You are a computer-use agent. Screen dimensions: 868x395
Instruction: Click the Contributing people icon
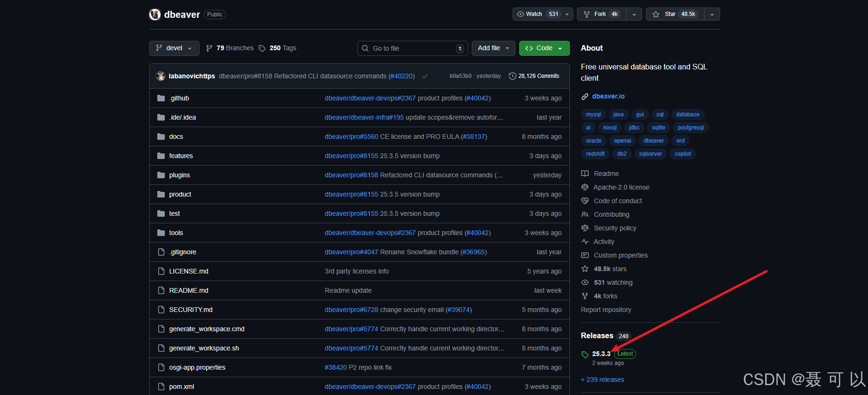click(585, 214)
